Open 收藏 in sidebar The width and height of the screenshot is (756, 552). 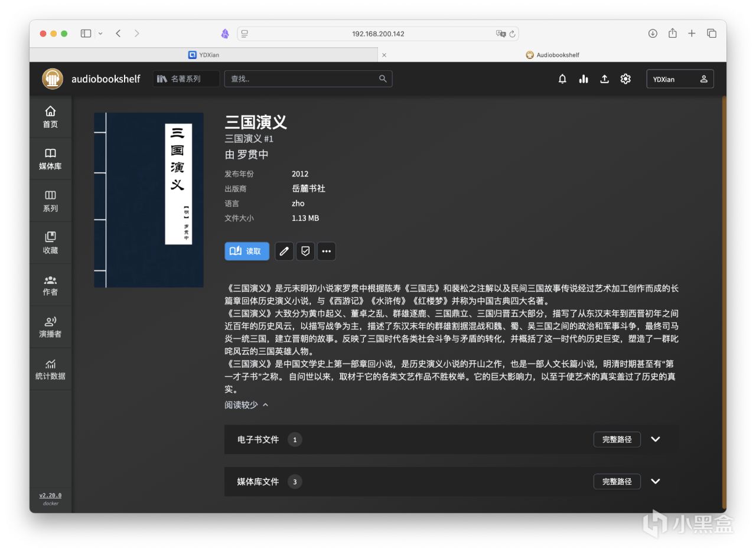[x=50, y=243]
